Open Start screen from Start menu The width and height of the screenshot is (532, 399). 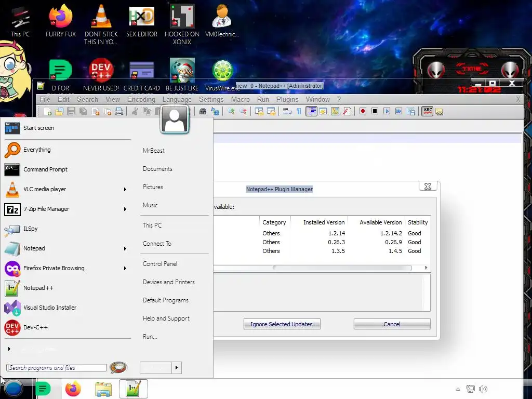pos(68,128)
